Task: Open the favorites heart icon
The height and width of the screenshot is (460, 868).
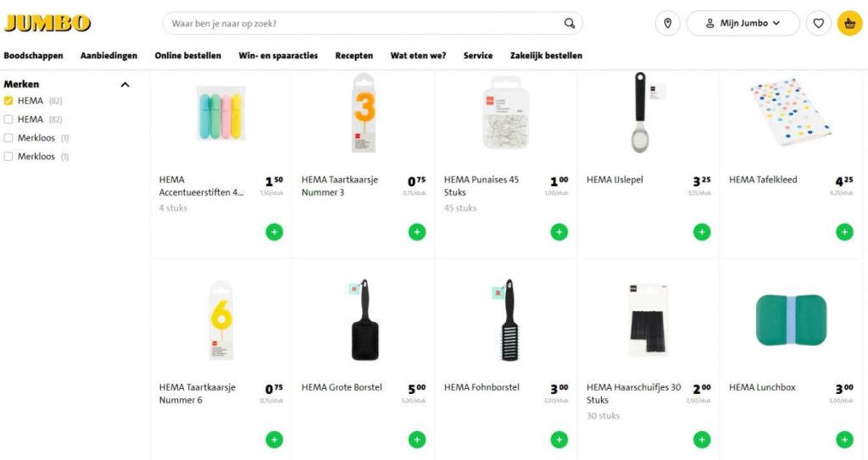Action: pos(818,23)
